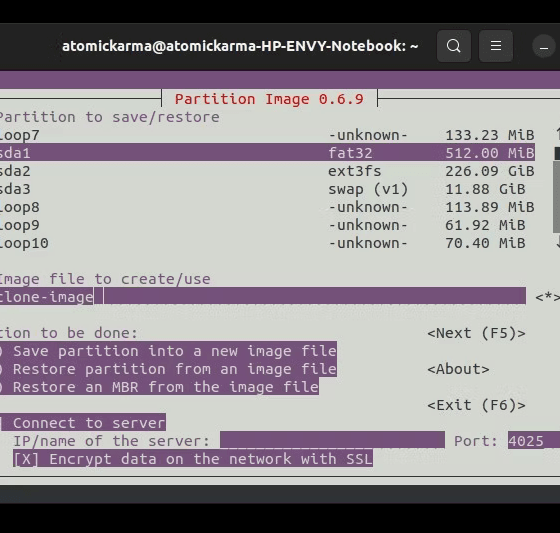Choose Restore partition from an image file
Viewport: 560px width, 533px height.
point(168,369)
